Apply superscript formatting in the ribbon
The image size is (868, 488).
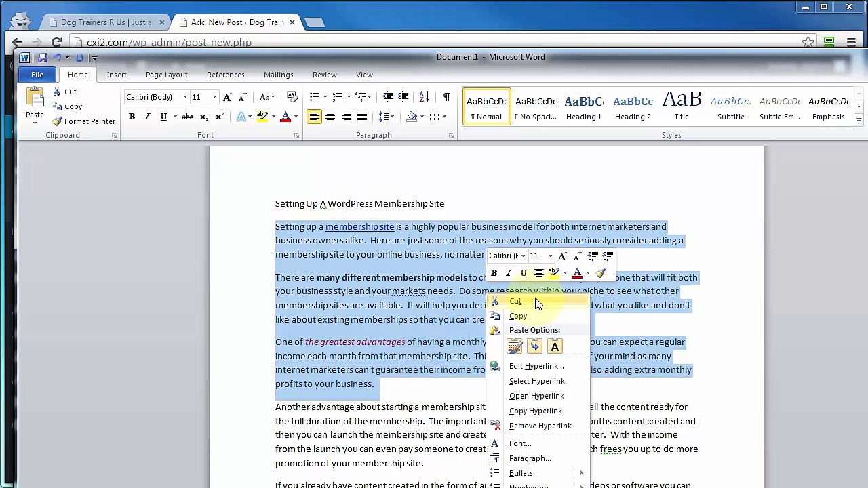point(219,117)
